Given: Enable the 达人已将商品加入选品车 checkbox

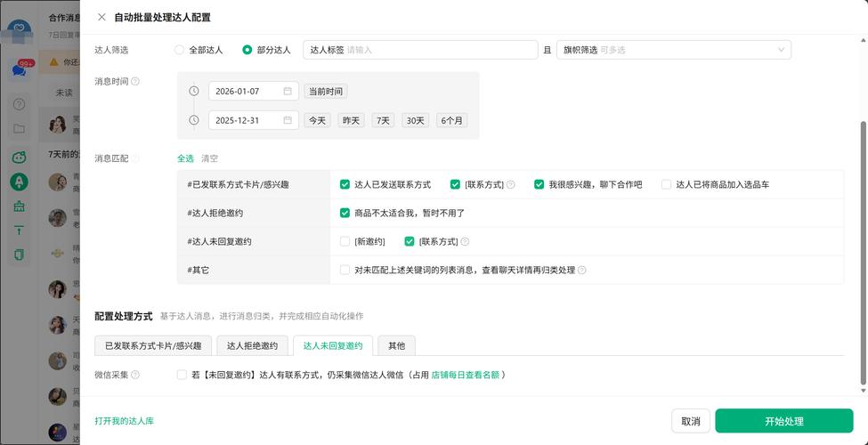Looking at the screenshot, I should coord(666,184).
